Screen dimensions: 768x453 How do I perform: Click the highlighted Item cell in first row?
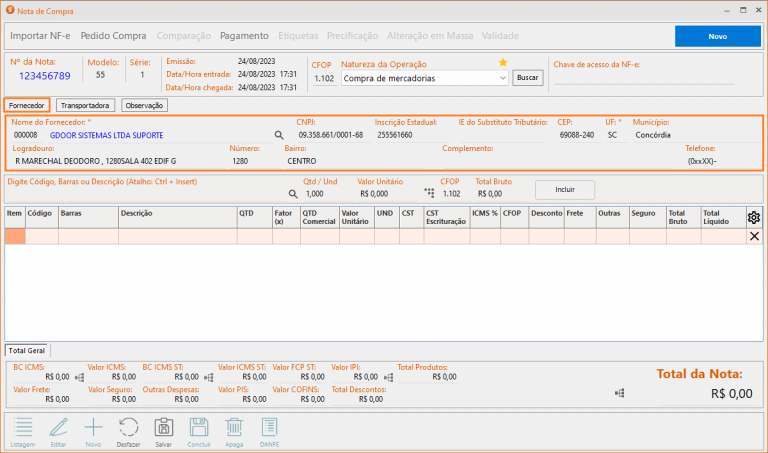pos(15,237)
